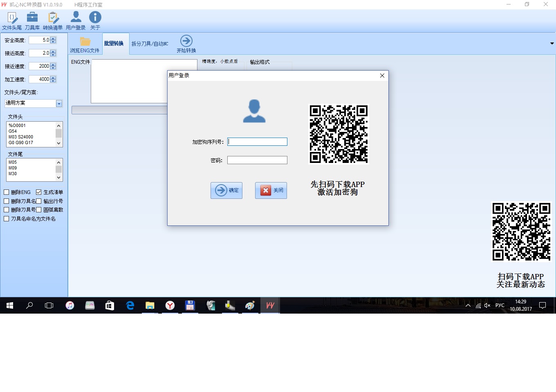Select the G54 line in 文件头
The image size is (556, 392).
13,131
